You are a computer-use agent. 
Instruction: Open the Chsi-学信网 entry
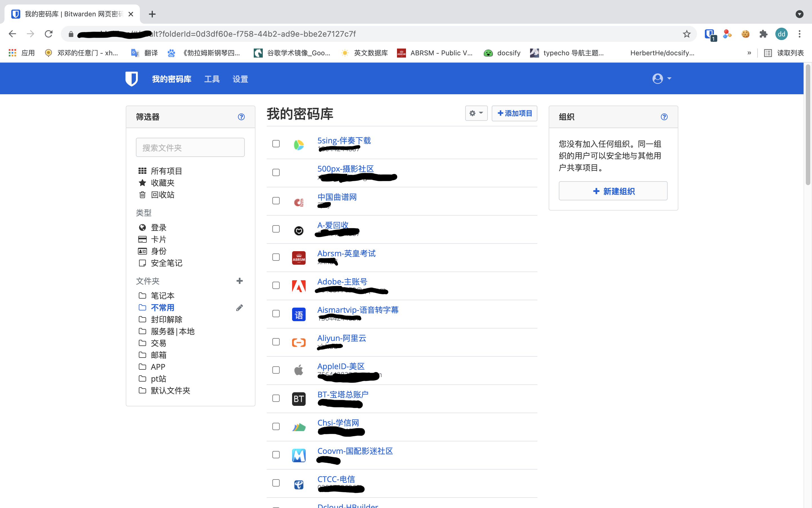point(338,423)
